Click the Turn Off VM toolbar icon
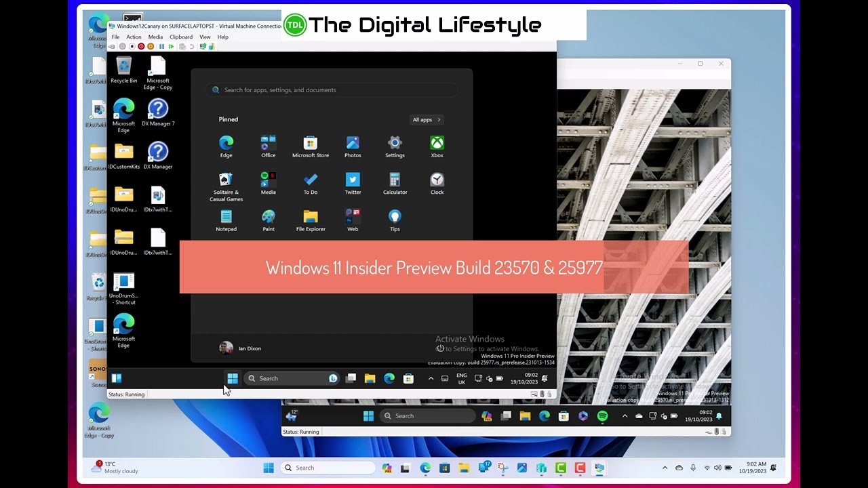Image resolution: width=868 pixels, height=488 pixels. [132, 46]
